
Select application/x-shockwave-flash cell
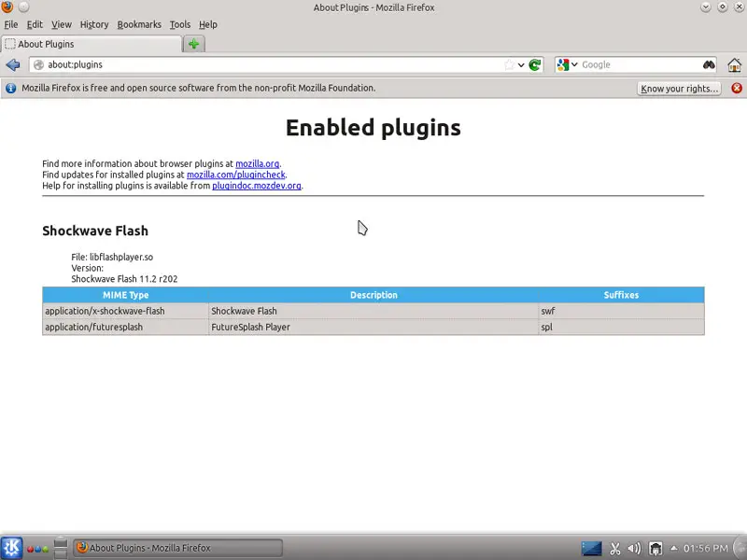(125, 311)
